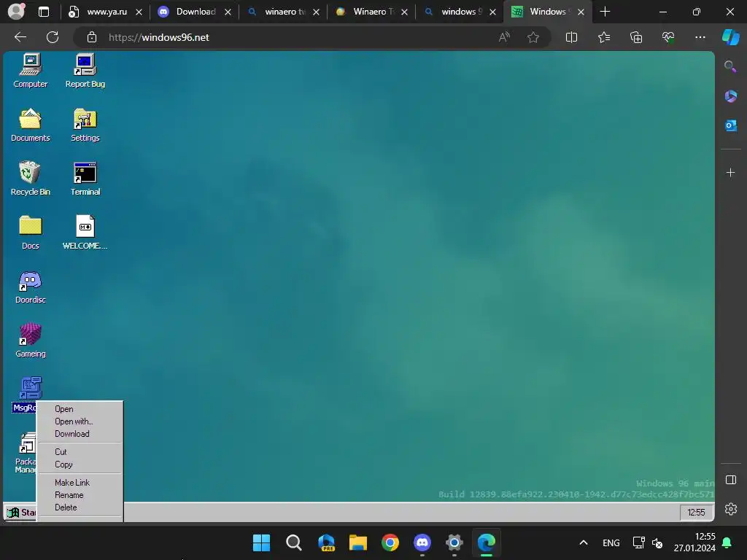Launch Google Chrome from the taskbar
The image size is (747, 560).
[x=390, y=542]
